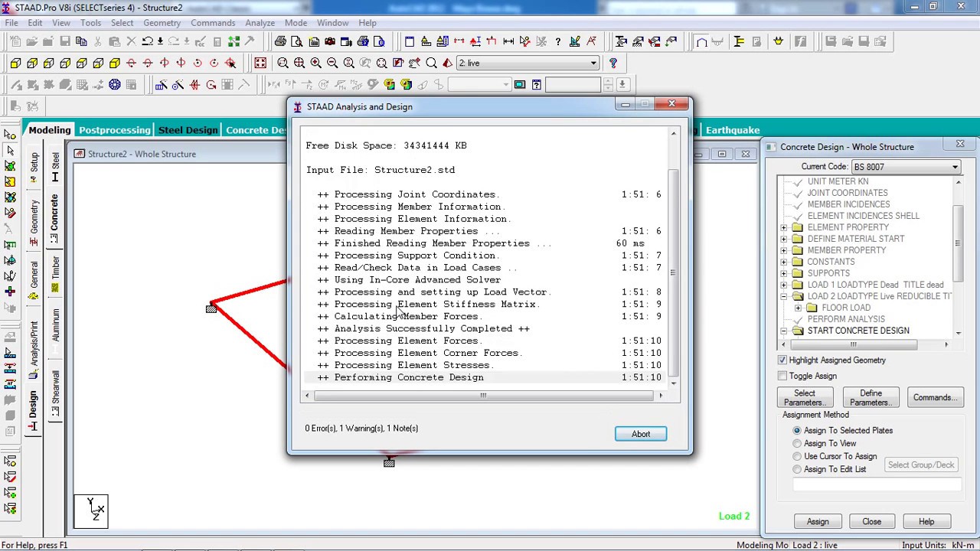Select Use Cursor To Assign option
Viewport: 980px width, 551px height.
797,457
